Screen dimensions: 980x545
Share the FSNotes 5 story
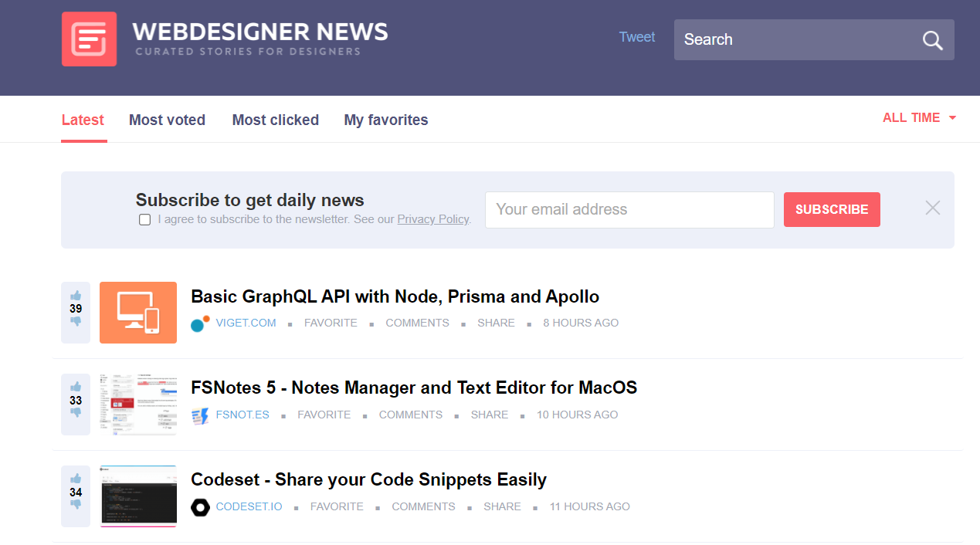(490, 415)
